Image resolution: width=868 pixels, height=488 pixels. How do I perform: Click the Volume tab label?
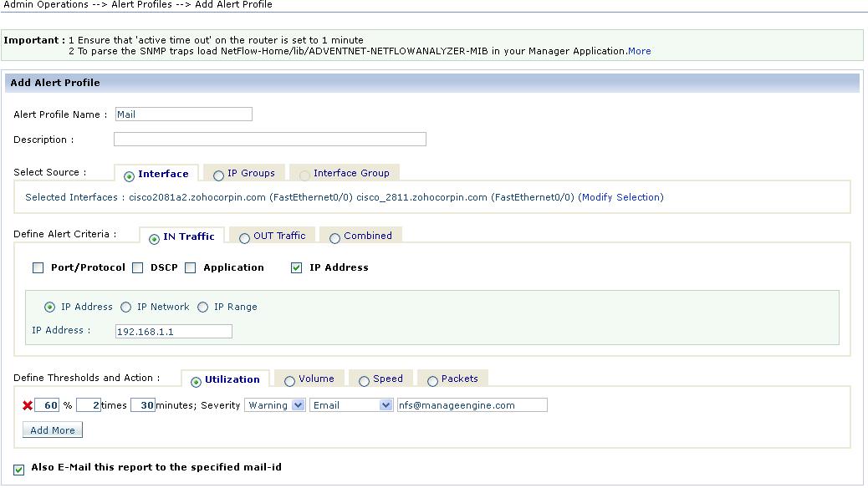pos(317,379)
